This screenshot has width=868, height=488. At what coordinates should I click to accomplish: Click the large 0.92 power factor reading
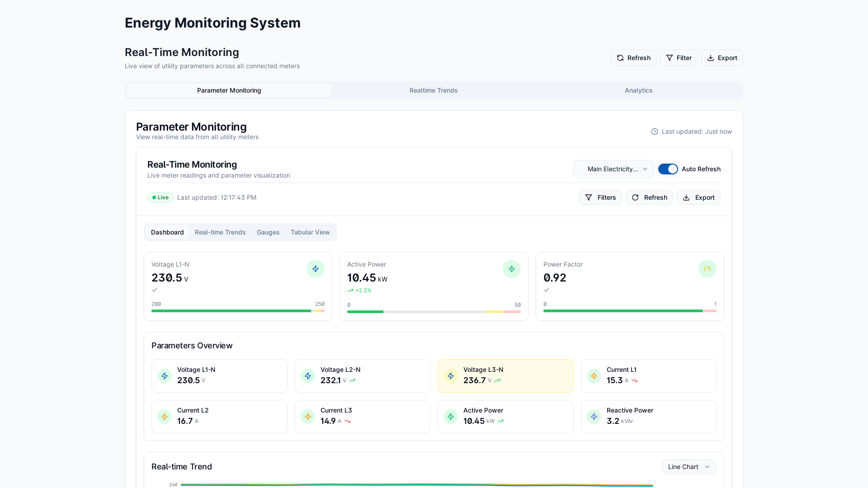(555, 278)
